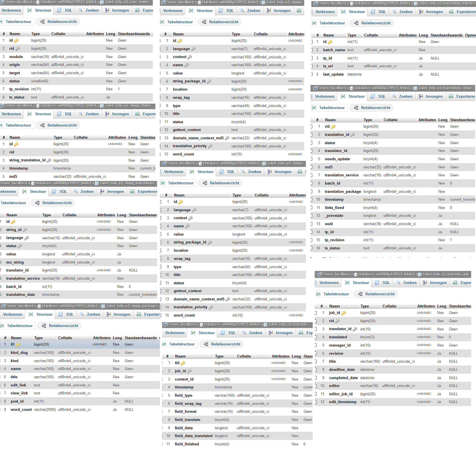
Task: Tick checkbox for last_update row in translation_batches
Action: pos(312,74)
